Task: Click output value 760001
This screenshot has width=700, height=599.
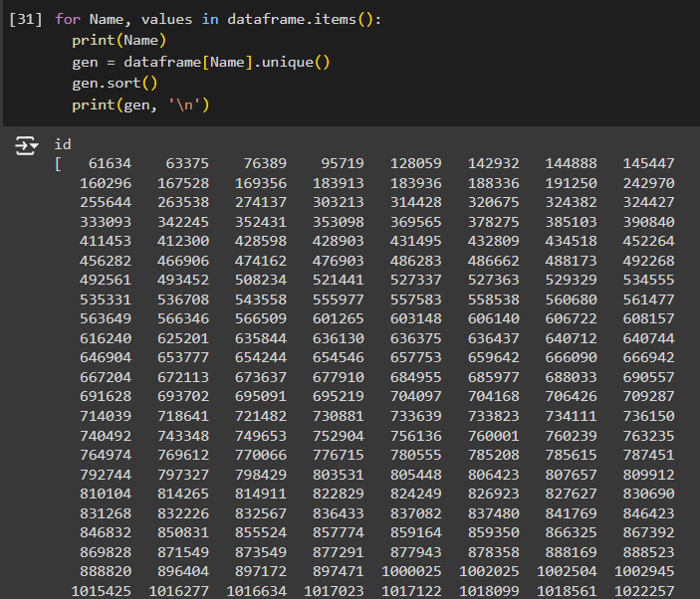Action: click(x=493, y=436)
